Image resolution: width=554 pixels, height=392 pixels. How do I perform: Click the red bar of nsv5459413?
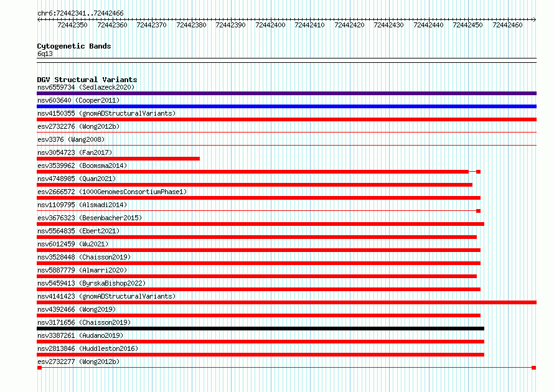(x=258, y=289)
